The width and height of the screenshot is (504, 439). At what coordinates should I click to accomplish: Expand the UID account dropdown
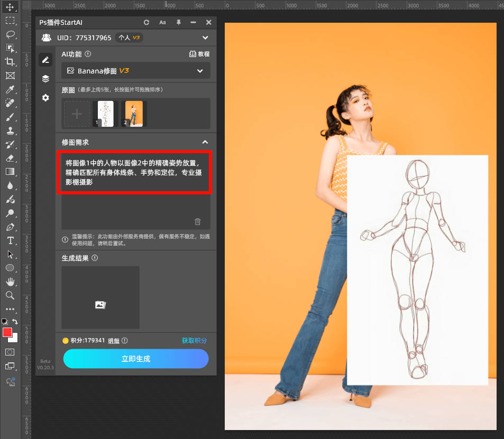[206, 38]
